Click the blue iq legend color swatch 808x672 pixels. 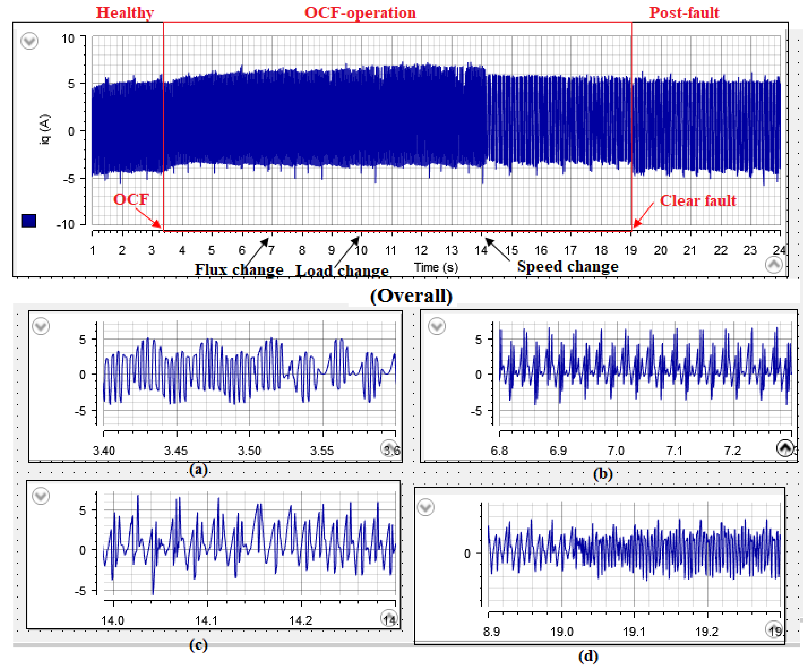(29, 221)
